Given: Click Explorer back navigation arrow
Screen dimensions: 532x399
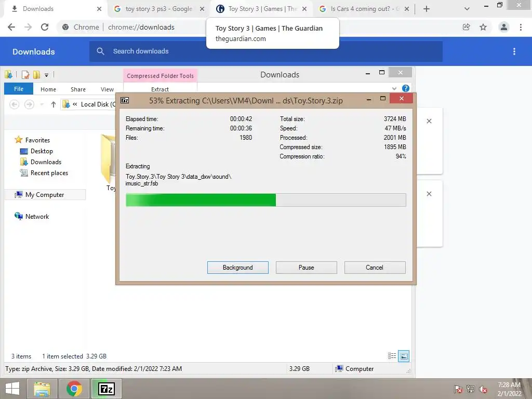Looking at the screenshot, I should 14,104.
